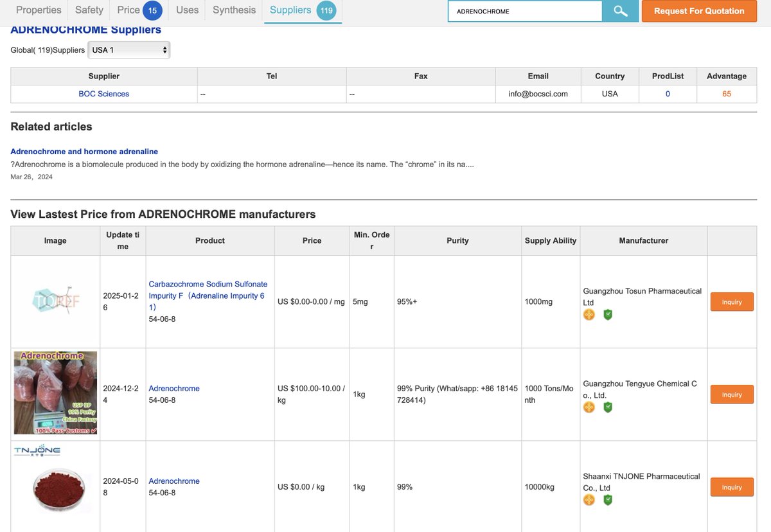The width and height of the screenshot is (771, 532).
Task: Click gold badge icon for Shaanxi TNJONE Pharmaceutical
Action: [x=589, y=500]
